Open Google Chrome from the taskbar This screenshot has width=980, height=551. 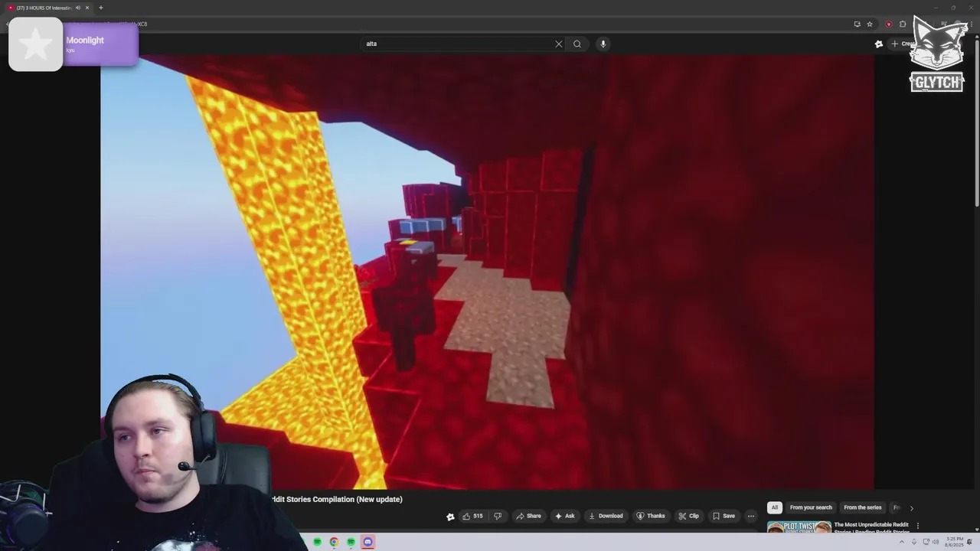pyautogui.click(x=334, y=542)
